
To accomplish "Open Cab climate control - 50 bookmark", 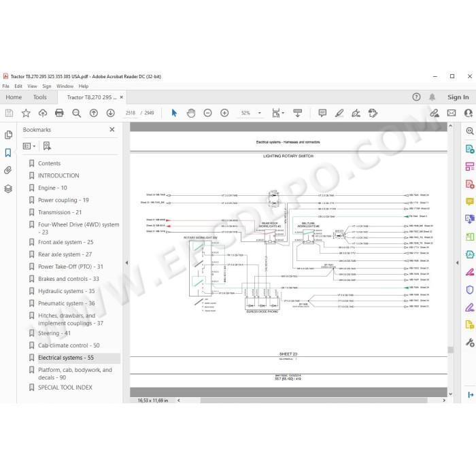I will coord(69,345).
